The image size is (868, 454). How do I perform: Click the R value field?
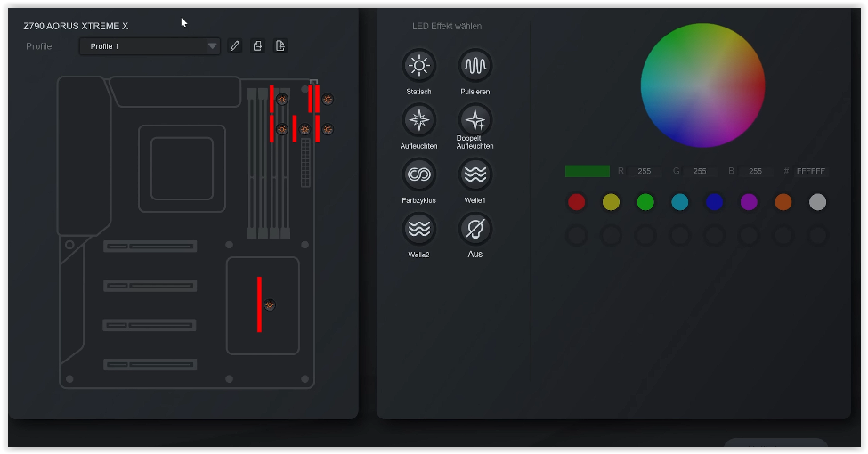(645, 171)
